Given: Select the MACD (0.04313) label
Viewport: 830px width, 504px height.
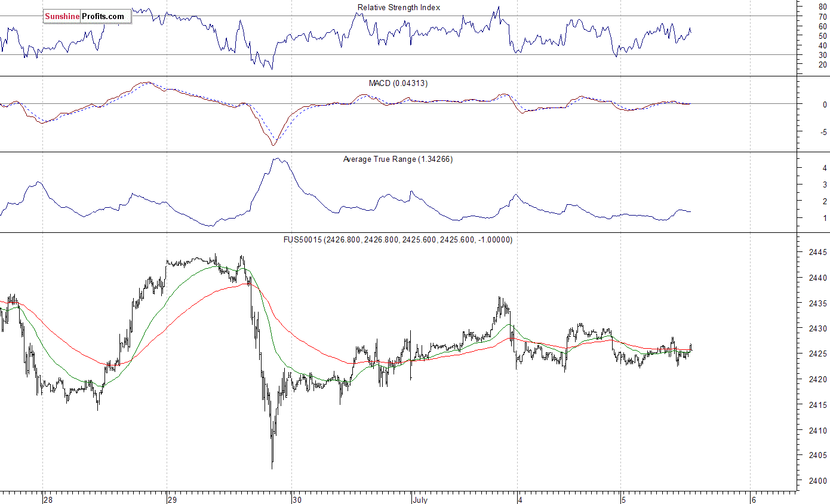Looking at the screenshot, I should [x=398, y=83].
